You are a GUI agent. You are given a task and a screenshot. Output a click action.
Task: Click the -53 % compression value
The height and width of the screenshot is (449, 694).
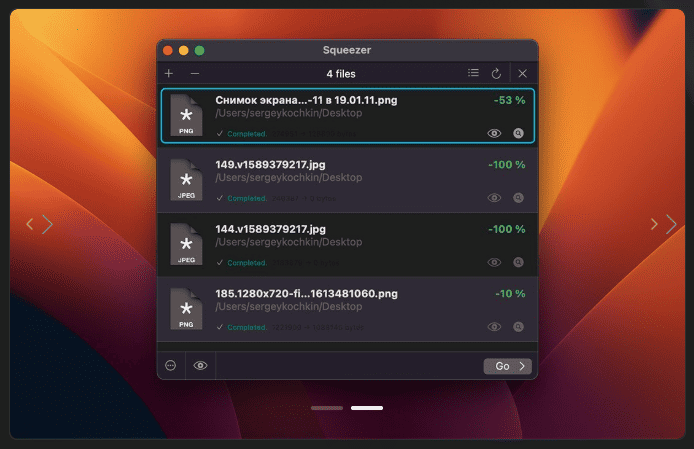(509, 101)
